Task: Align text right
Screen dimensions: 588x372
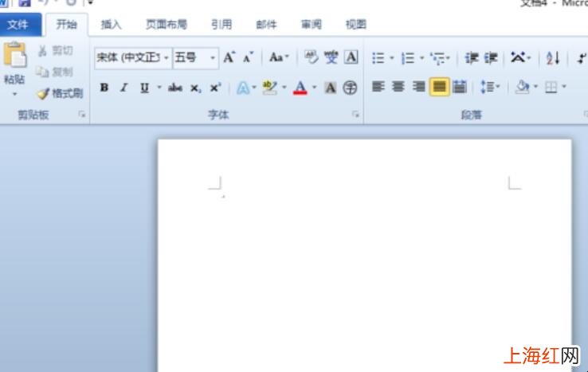Action: coord(418,87)
